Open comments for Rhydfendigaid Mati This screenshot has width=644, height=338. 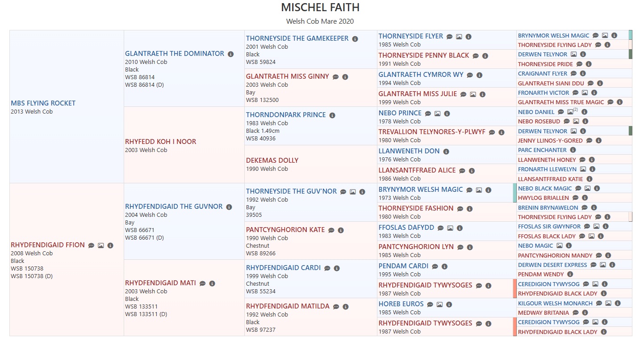click(203, 283)
